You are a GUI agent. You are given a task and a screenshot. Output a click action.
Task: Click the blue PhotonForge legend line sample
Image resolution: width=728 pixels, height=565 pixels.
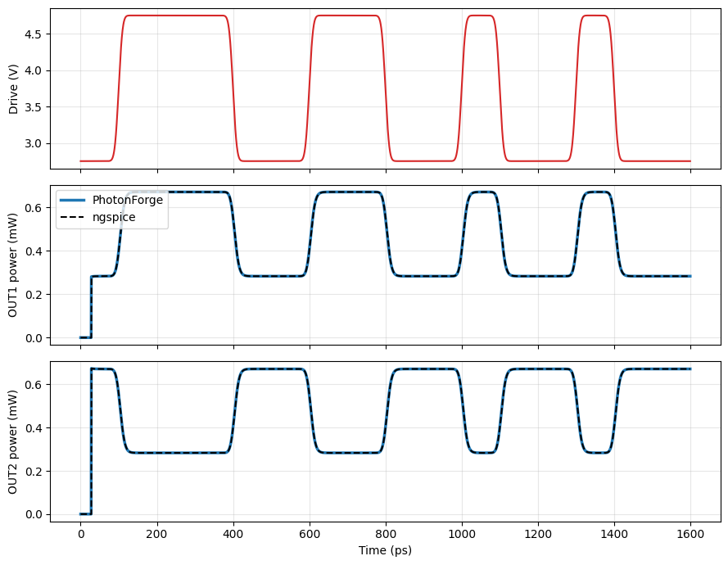point(72,200)
